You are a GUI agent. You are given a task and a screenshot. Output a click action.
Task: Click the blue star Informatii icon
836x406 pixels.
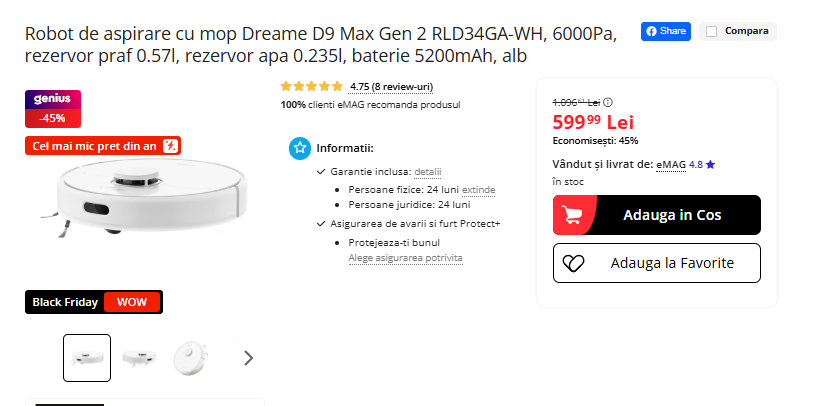[299, 148]
